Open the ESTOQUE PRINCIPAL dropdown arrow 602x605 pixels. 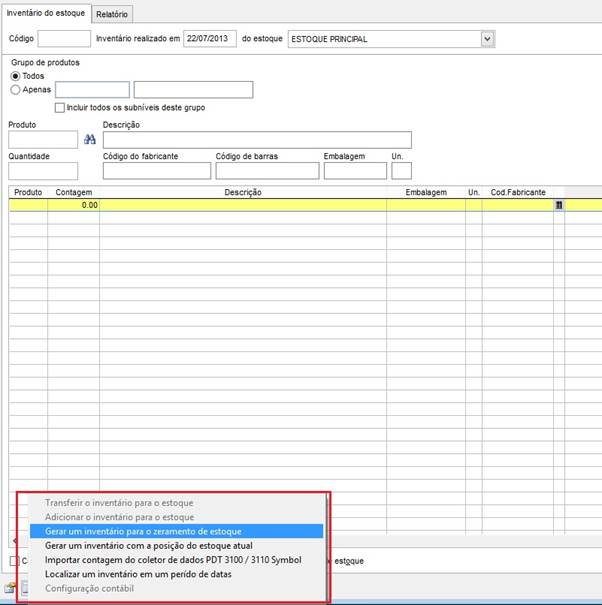(x=488, y=39)
